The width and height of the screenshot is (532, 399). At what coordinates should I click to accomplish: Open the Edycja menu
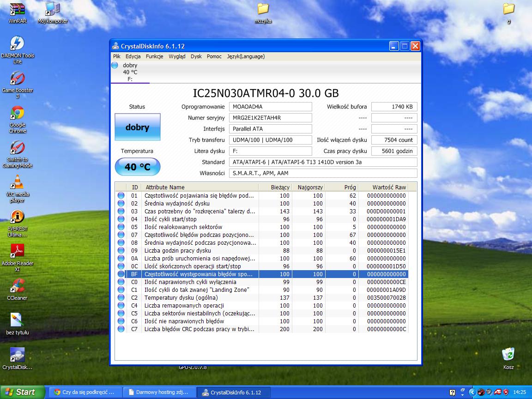[x=133, y=56]
